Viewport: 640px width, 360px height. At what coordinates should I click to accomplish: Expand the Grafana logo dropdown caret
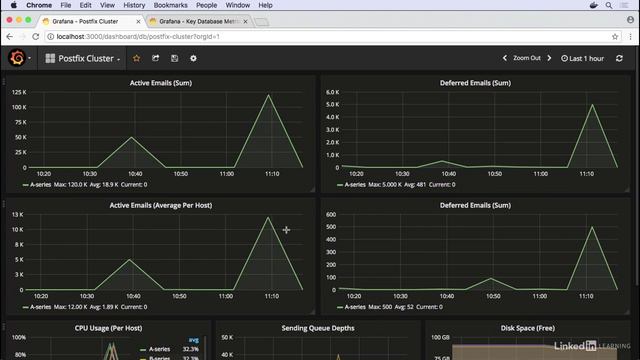[x=29, y=58]
